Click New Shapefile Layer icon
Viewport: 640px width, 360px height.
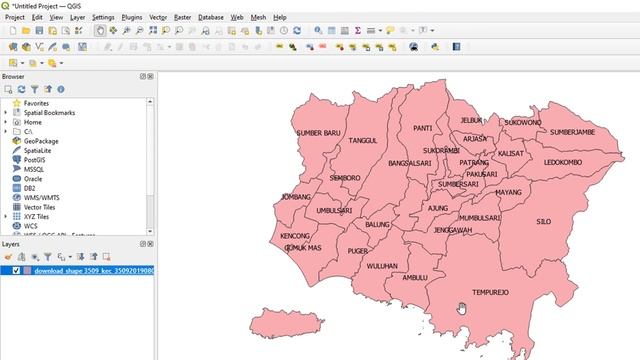pyautogui.click(x=39, y=47)
